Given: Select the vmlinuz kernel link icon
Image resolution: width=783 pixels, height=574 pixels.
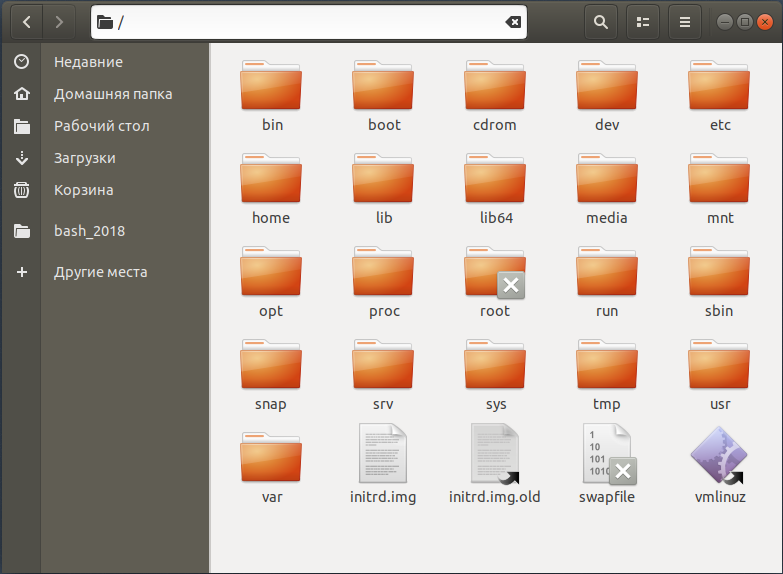Looking at the screenshot, I should click(x=719, y=455).
